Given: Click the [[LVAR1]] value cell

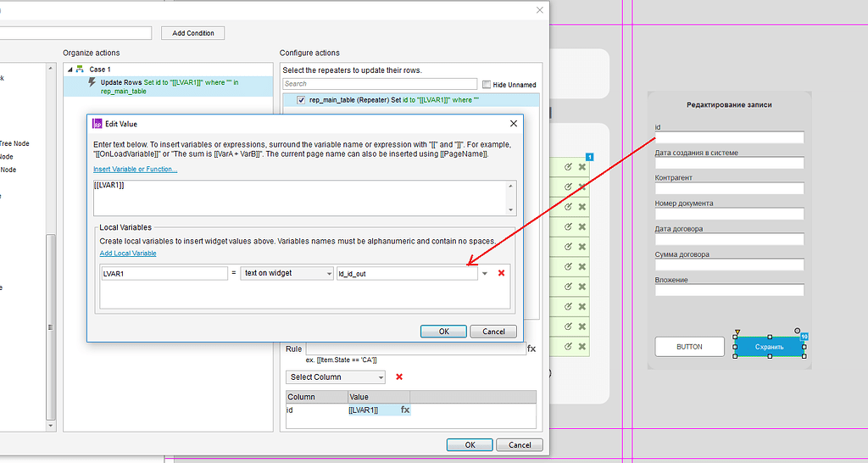Looking at the screenshot, I should click(372, 410).
